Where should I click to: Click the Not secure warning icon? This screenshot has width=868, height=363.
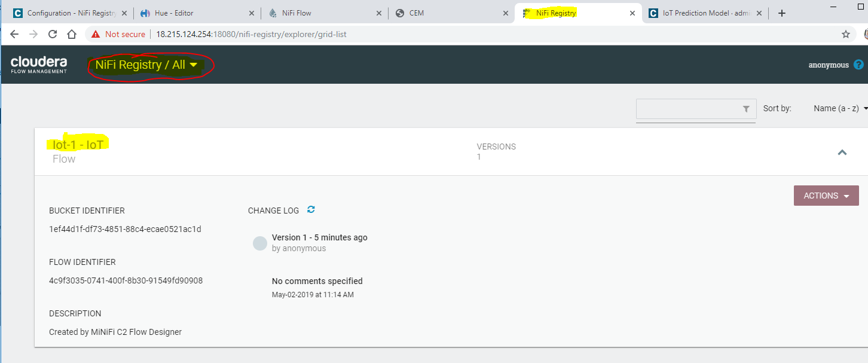tap(96, 34)
